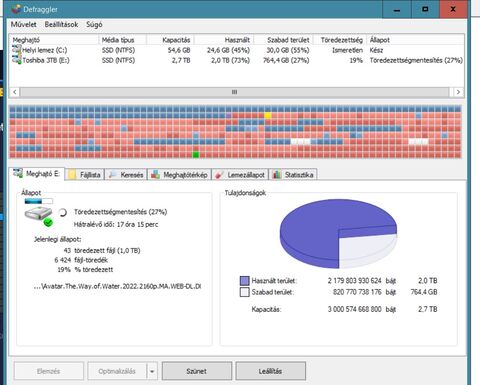This screenshot has width=480, height=385.
Task: Click the Leállítás button
Action: tap(270, 371)
